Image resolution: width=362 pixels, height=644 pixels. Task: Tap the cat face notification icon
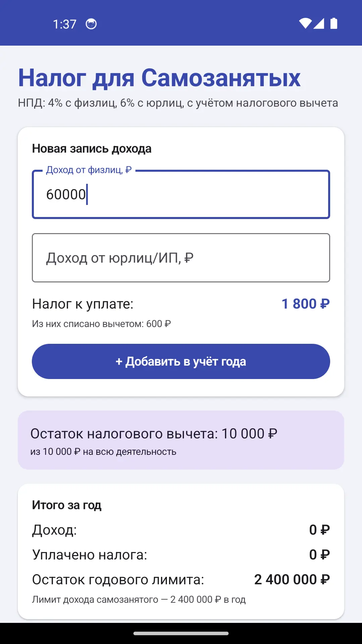pyautogui.click(x=91, y=24)
